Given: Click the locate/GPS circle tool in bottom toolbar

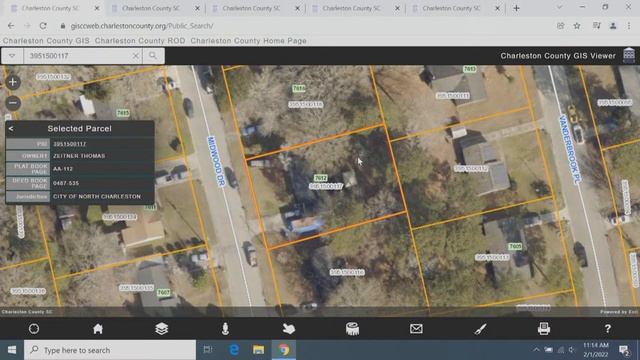Looking at the screenshot, I should coord(34,329).
